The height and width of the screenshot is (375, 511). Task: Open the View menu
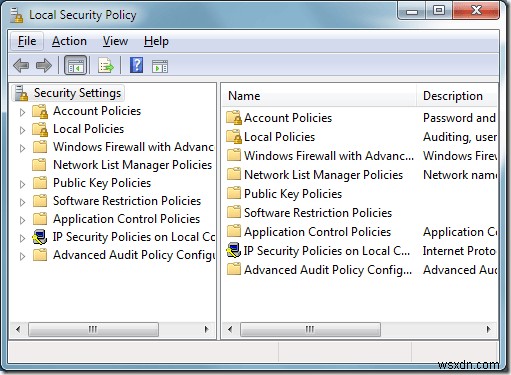(115, 41)
